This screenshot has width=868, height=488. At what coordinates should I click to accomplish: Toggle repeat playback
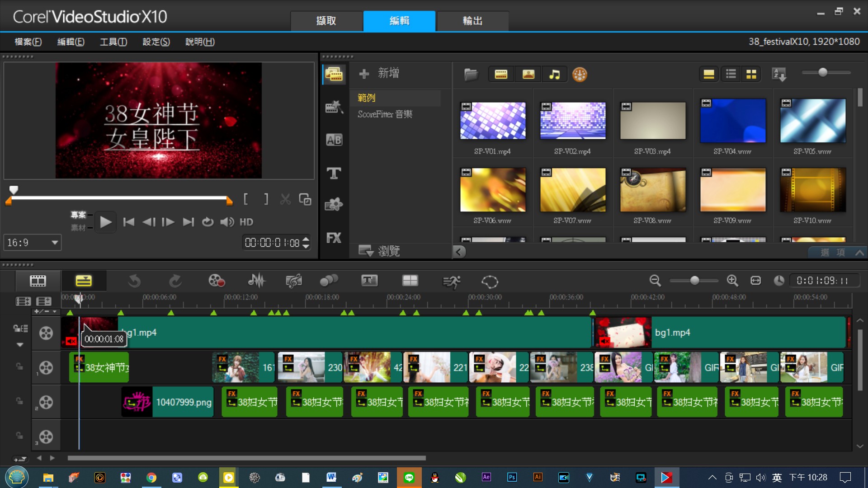pos(208,222)
